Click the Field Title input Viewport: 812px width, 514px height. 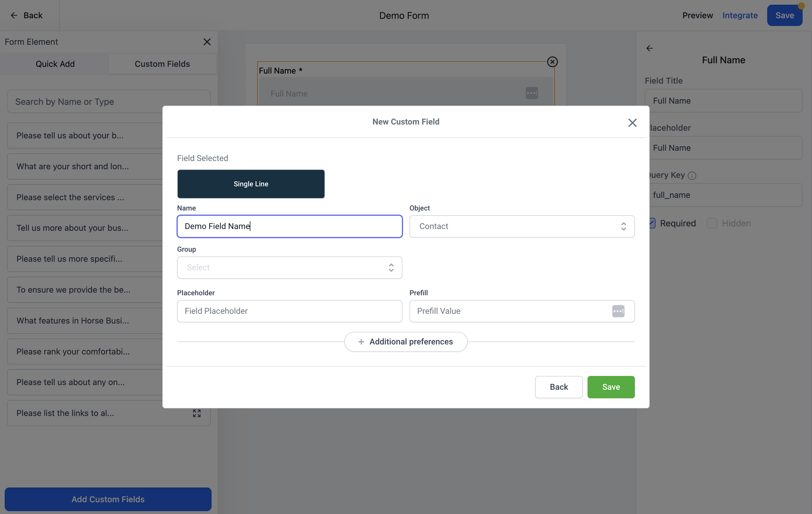click(x=723, y=101)
